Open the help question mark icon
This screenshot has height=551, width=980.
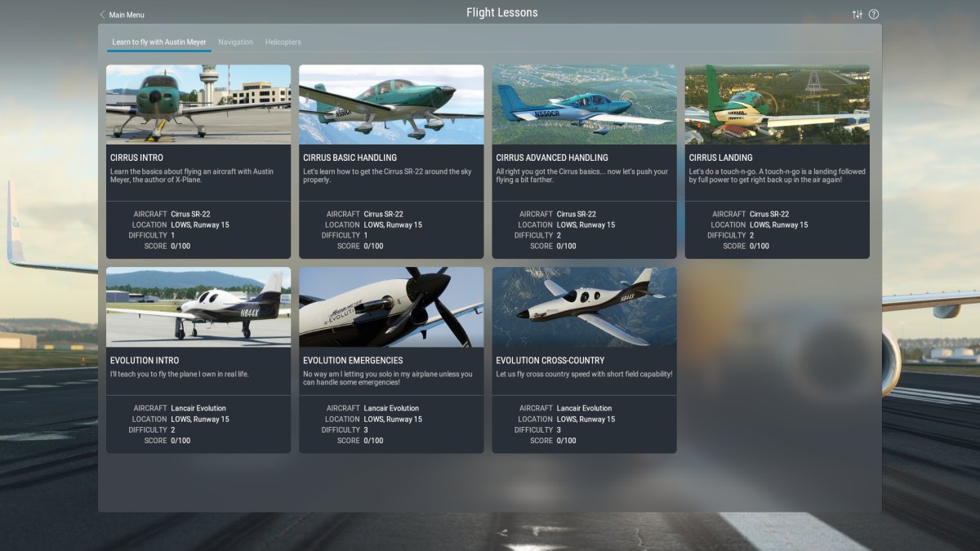coord(874,15)
